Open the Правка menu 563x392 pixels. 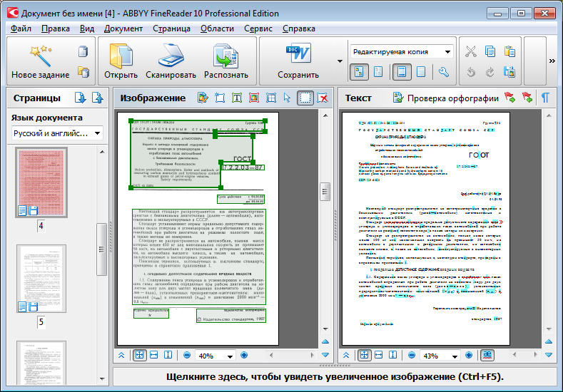pyautogui.click(x=55, y=29)
